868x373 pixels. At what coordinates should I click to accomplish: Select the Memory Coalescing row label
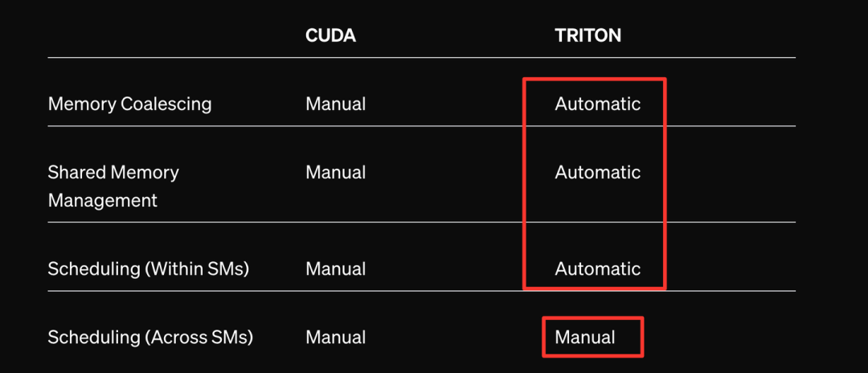click(x=129, y=104)
